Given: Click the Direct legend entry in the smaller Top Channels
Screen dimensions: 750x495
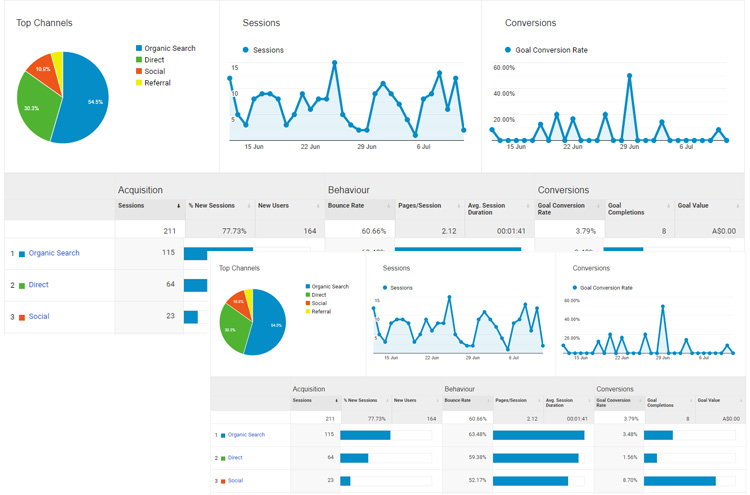Looking at the screenshot, I should point(318,295).
